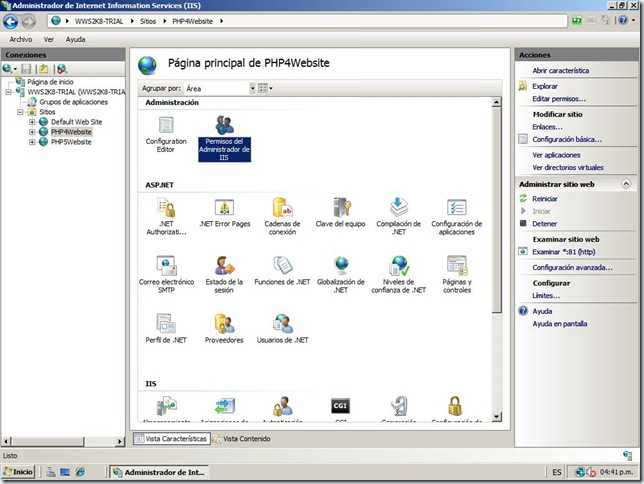Open Funciones de .NET feature
This screenshot has width=644, height=484.
pos(282,271)
